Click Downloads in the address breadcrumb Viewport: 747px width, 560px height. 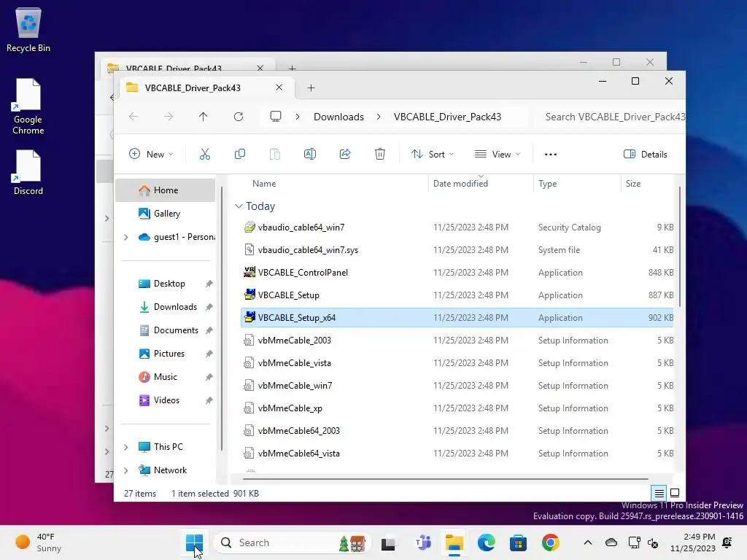click(338, 117)
